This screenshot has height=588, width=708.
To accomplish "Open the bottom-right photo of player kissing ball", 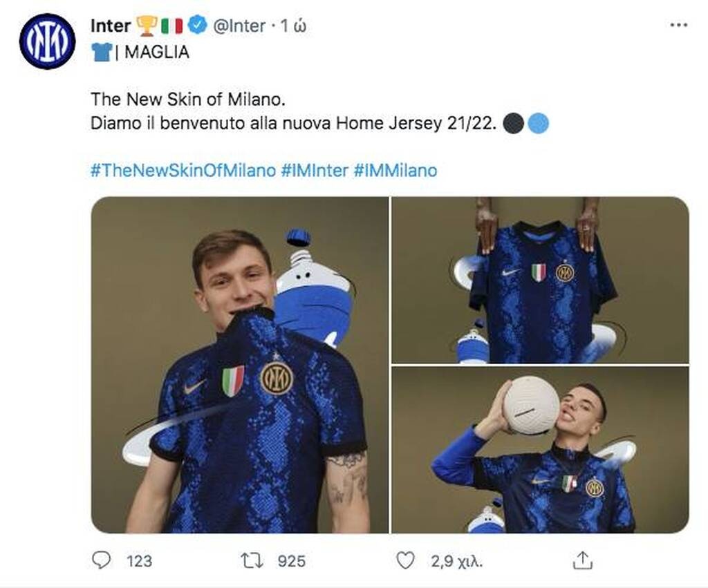I will click(x=540, y=450).
